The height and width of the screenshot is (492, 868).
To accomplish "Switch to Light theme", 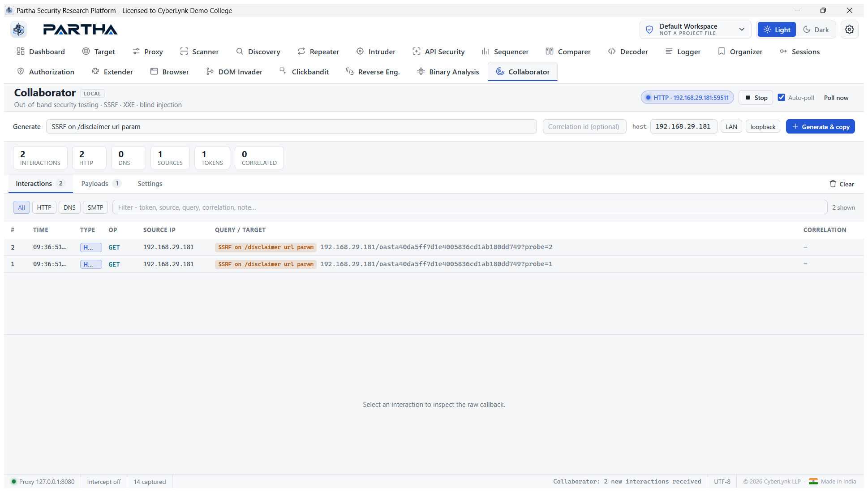I will click(x=777, y=30).
